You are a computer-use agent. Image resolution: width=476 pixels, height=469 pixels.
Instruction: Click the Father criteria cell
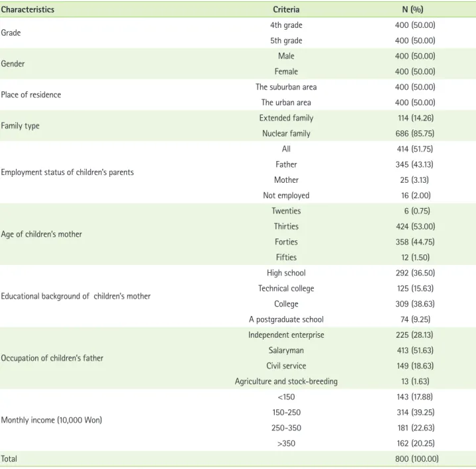click(286, 164)
